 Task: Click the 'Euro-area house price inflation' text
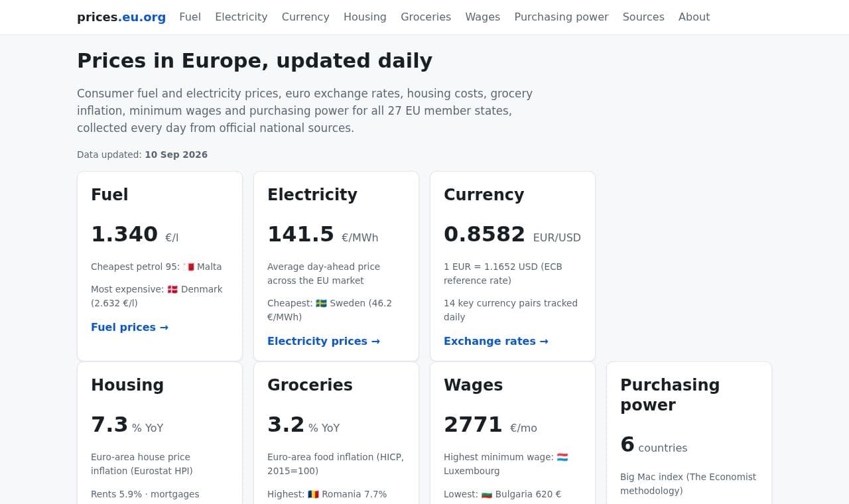141,464
